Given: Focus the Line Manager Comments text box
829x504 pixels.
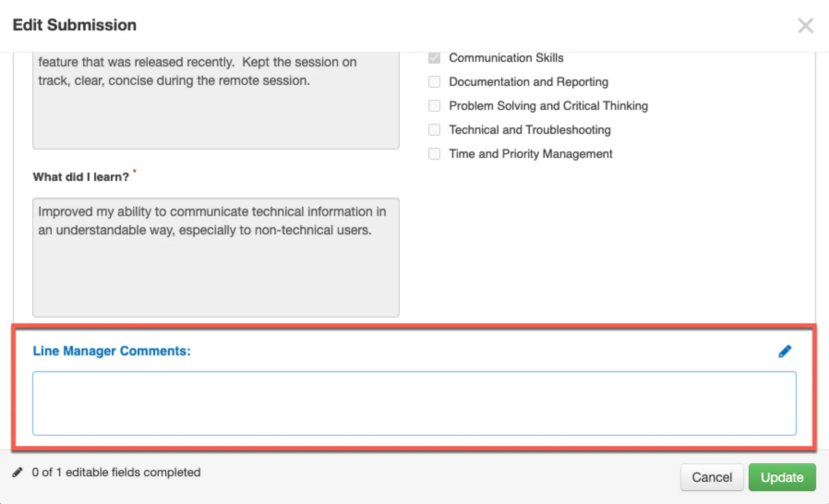Looking at the screenshot, I should [x=414, y=403].
